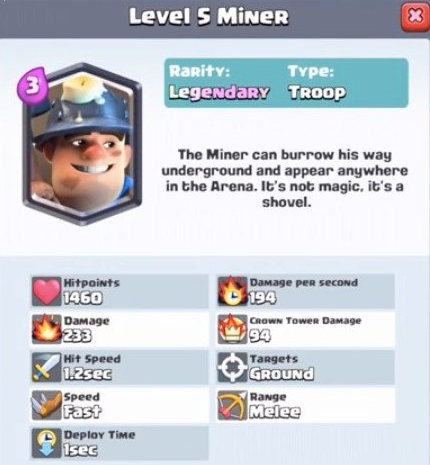The image size is (430, 465).
Task: Click the Deploy Time 1sec value
Action: pos(81,450)
